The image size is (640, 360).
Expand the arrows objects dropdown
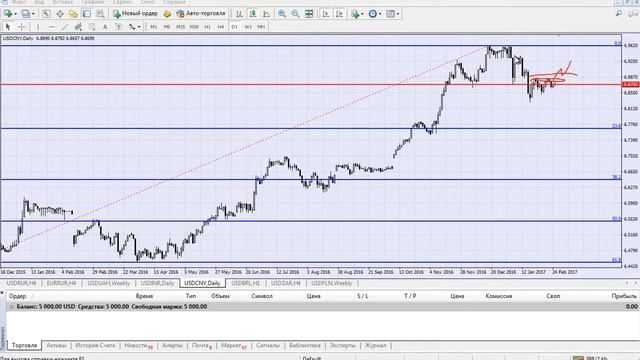[139, 27]
